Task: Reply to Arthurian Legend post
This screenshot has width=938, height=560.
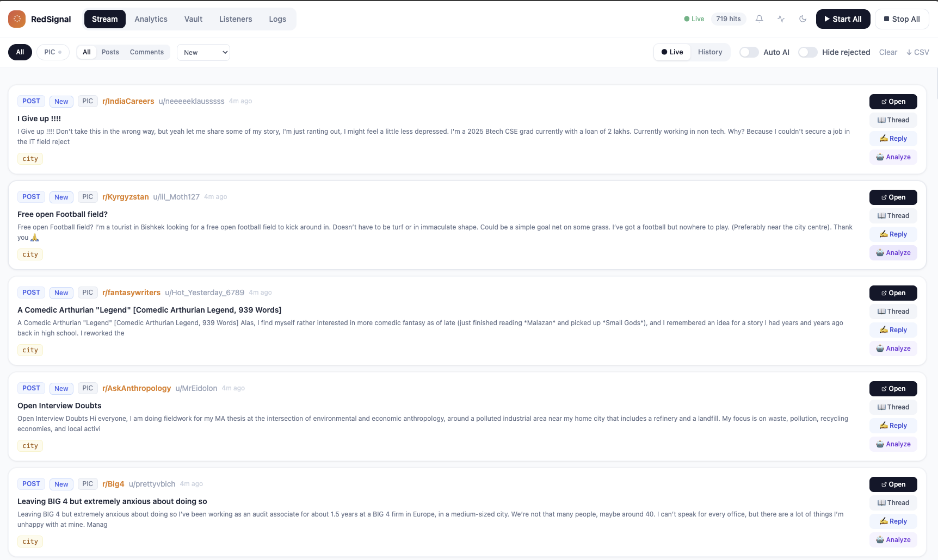Action: pyautogui.click(x=893, y=330)
